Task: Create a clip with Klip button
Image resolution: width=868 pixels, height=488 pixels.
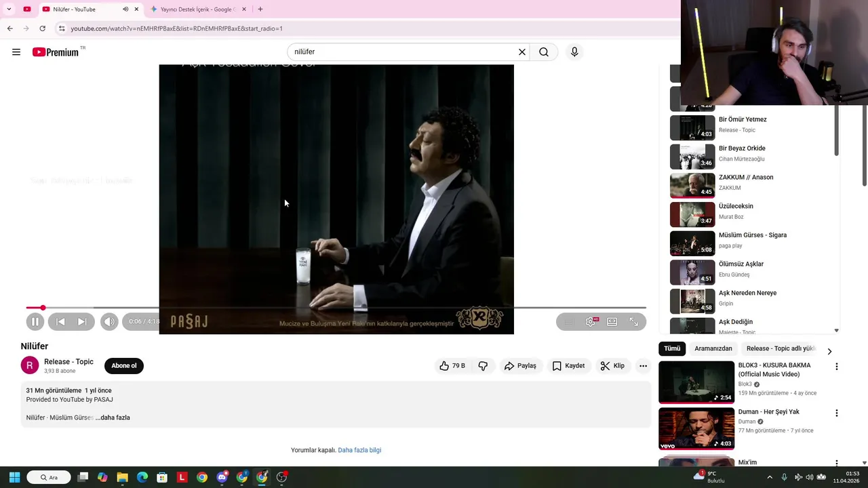Action: pos(612,366)
